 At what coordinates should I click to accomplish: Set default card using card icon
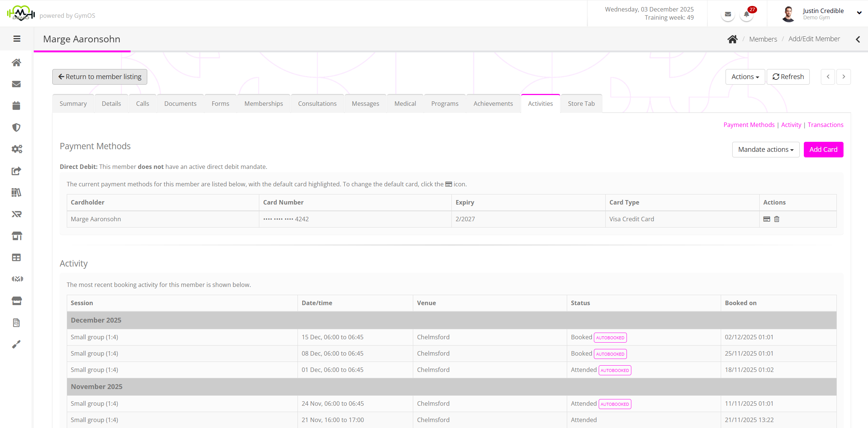click(x=767, y=219)
